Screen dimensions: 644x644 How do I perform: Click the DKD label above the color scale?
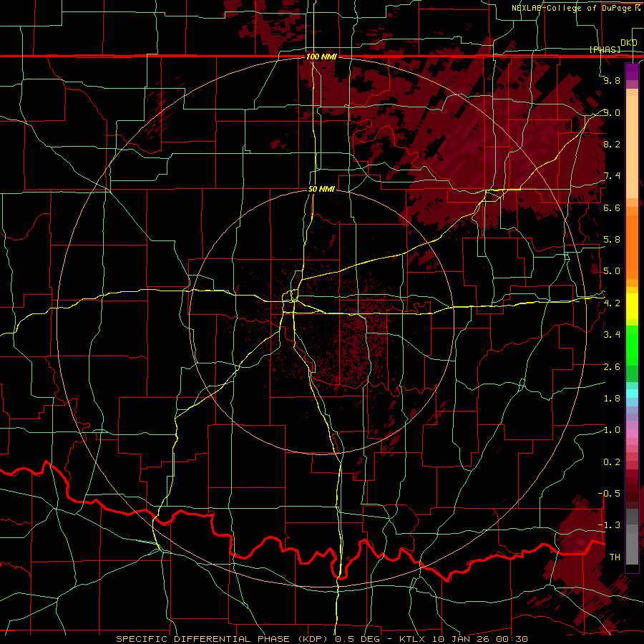[628, 43]
